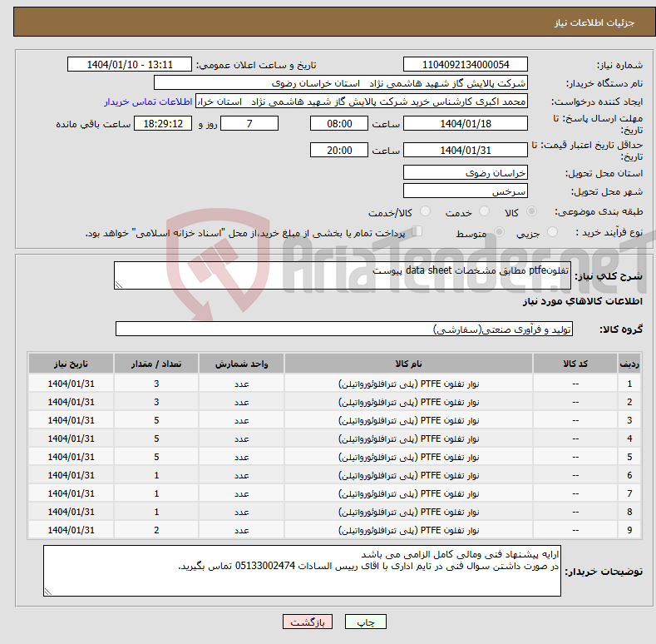656x644 pixels.
Task: Click the item name in row 1
Action: point(408,384)
